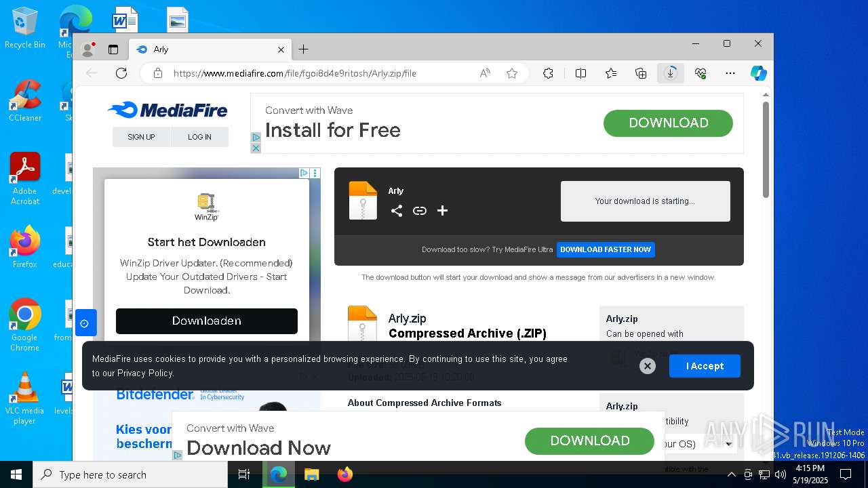Image resolution: width=868 pixels, height=488 pixels.
Task: Click the plus add-to-account icon
Action: [x=442, y=211]
